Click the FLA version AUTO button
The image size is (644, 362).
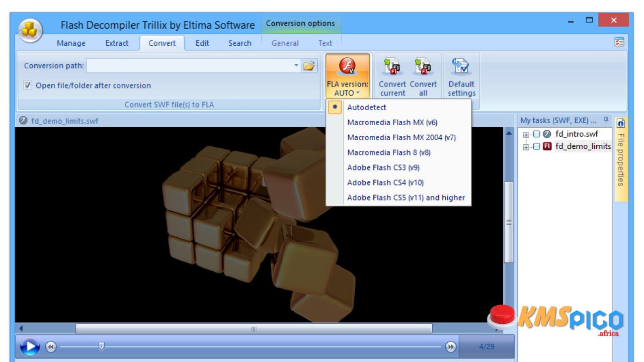click(347, 76)
